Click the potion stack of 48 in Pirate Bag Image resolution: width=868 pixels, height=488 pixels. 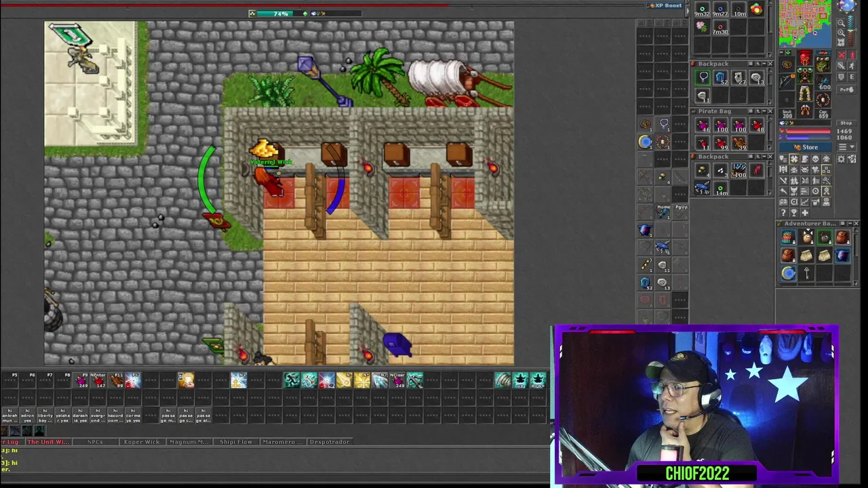tap(757, 125)
